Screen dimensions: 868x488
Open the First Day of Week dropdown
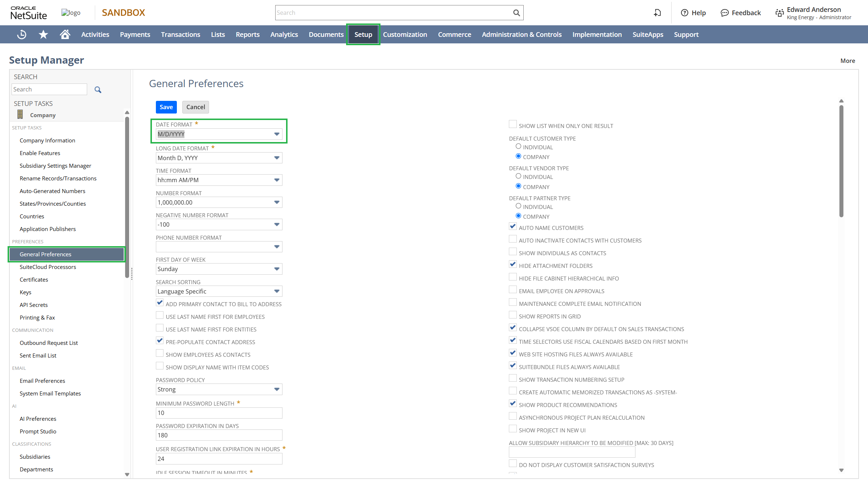pos(219,269)
